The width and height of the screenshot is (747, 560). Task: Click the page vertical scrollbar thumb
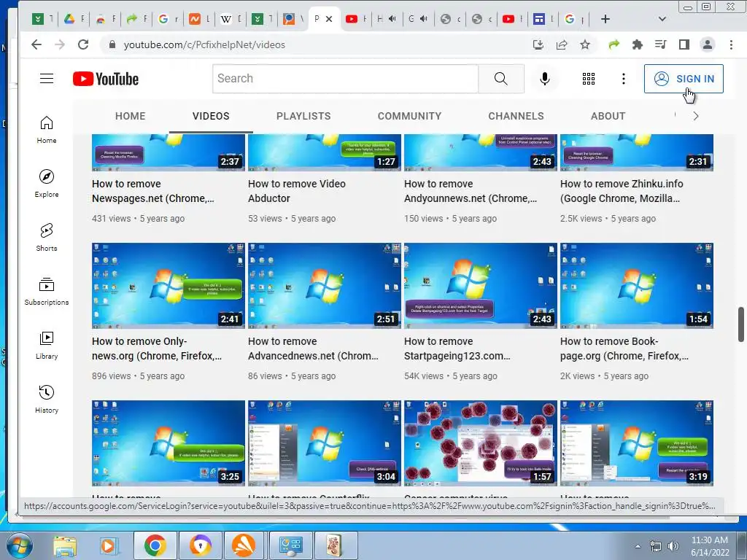point(741,324)
